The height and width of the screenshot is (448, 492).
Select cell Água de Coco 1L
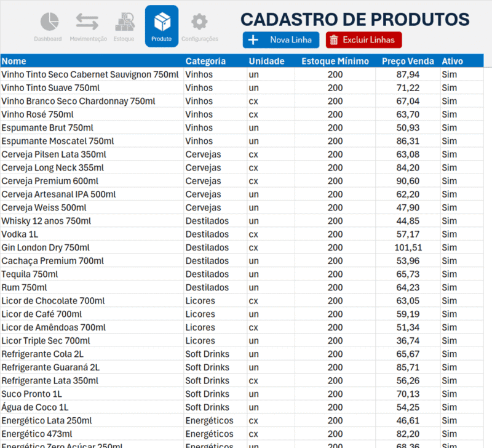click(x=92, y=407)
